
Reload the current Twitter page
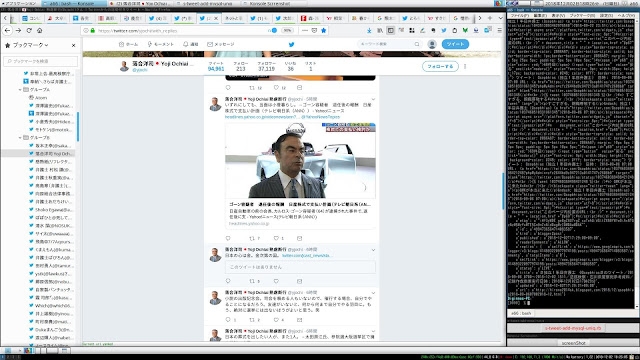pos(29,31)
